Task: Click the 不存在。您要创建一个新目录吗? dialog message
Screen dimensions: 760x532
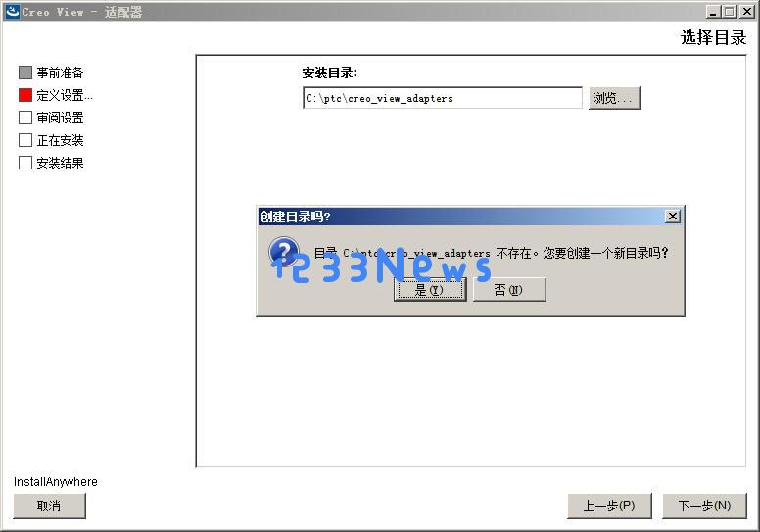Action: tap(582, 253)
